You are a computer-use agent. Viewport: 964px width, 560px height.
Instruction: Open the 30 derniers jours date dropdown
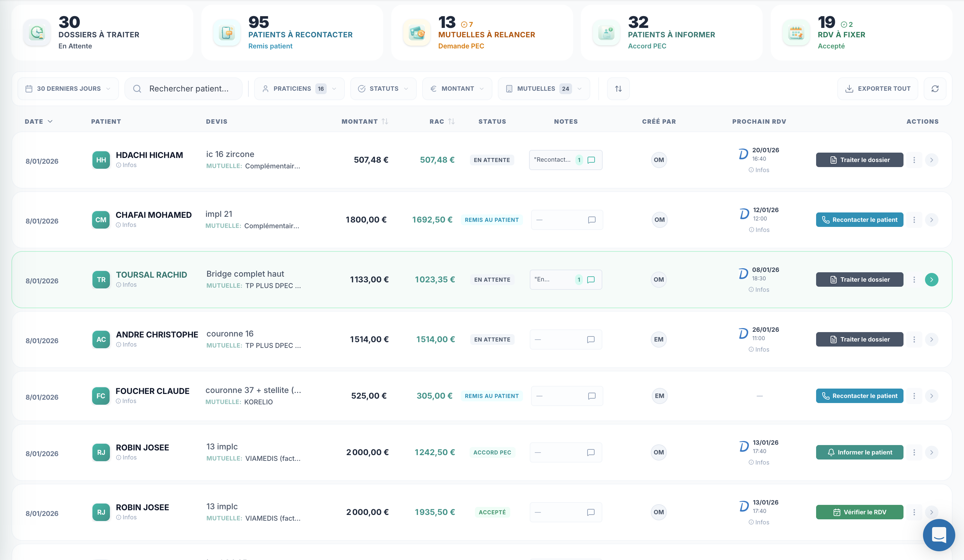click(x=68, y=89)
